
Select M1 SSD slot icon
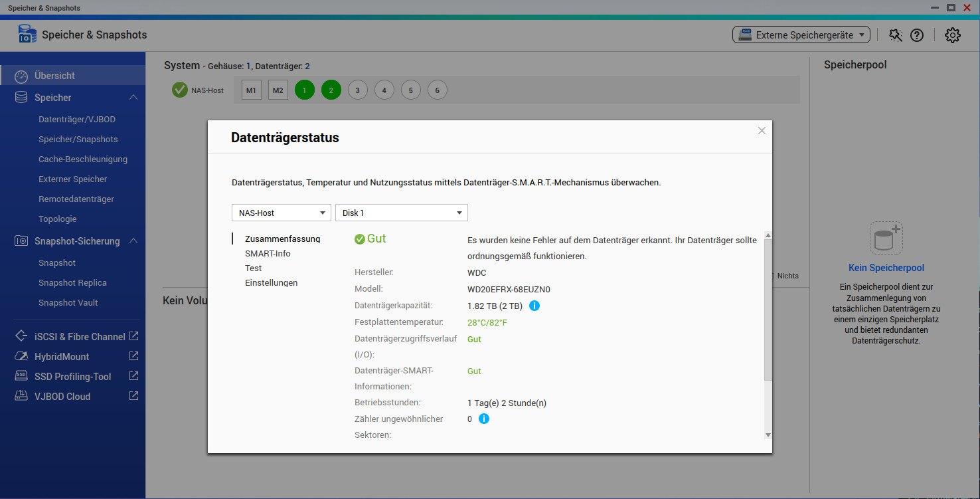(252, 90)
